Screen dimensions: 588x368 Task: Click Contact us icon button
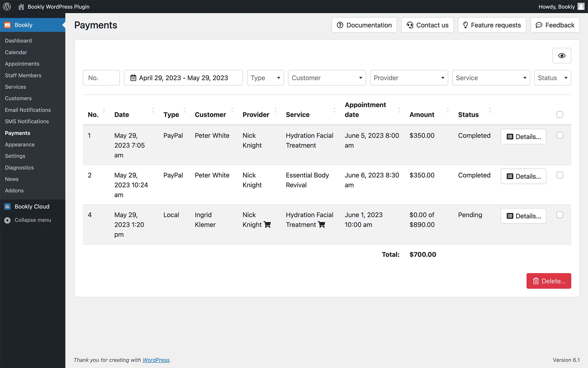(x=409, y=25)
